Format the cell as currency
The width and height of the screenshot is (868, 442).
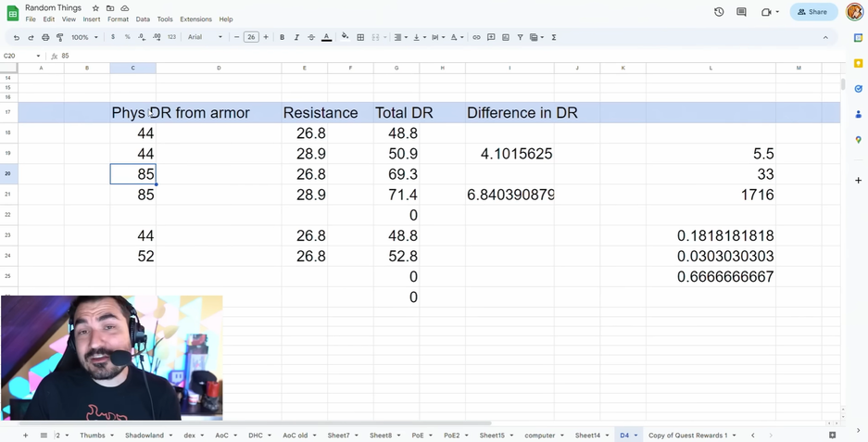113,37
